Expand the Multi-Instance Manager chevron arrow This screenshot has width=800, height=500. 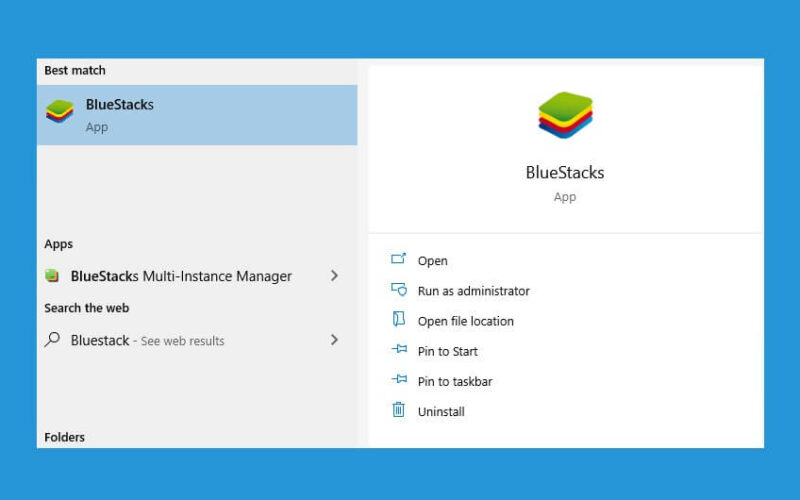[334, 276]
